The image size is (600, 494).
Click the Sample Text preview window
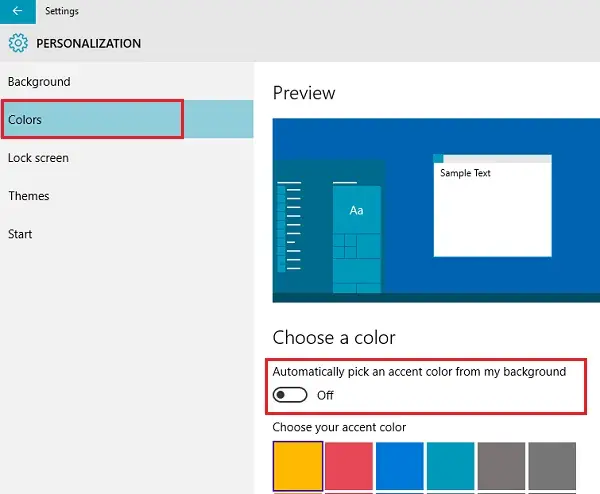point(492,205)
